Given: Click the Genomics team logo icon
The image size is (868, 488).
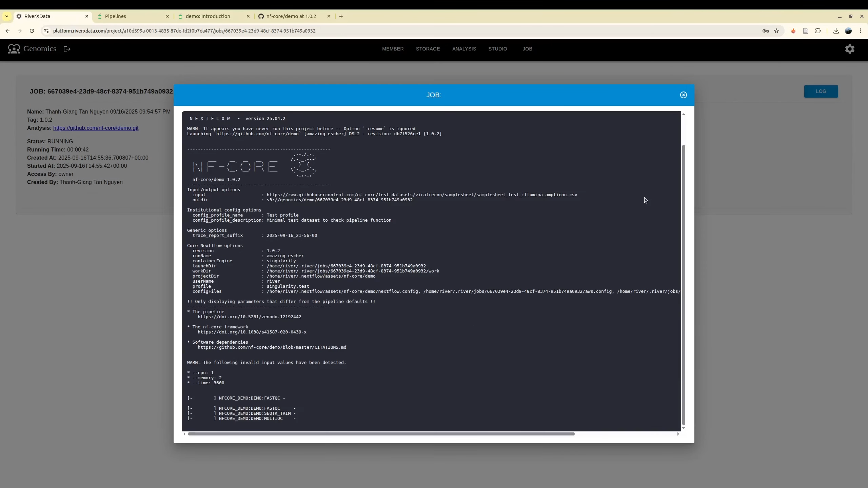Looking at the screenshot, I should (14, 49).
